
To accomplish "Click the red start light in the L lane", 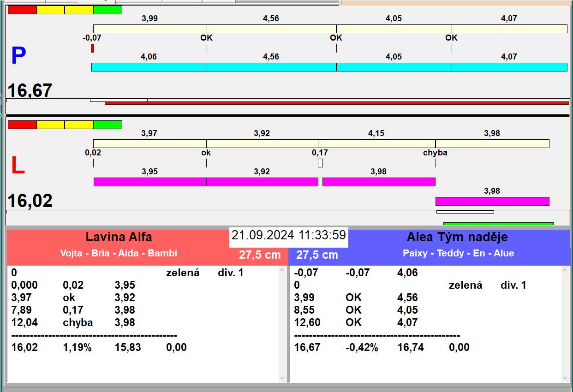I will [x=22, y=125].
